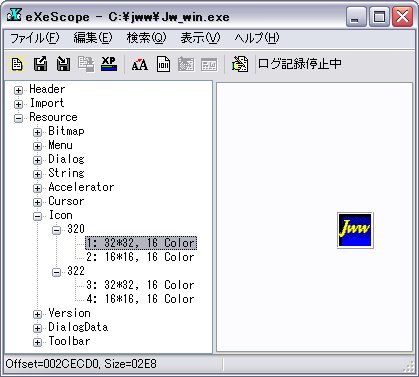419x377 pixels.
Task: Collapse icon group 322
Action: click(x=56, y=272)
